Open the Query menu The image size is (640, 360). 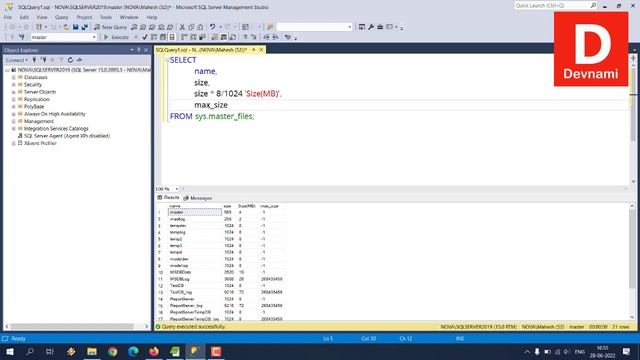tap(62, 17)
